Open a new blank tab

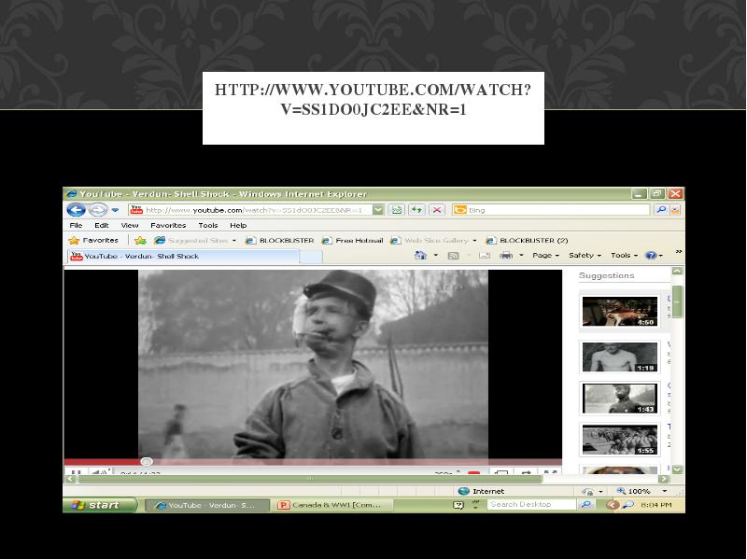[x=311, y=257]
